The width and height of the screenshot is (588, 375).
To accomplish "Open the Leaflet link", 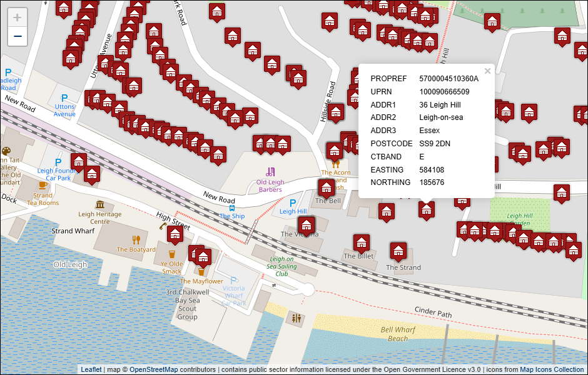I will (91, 369).
